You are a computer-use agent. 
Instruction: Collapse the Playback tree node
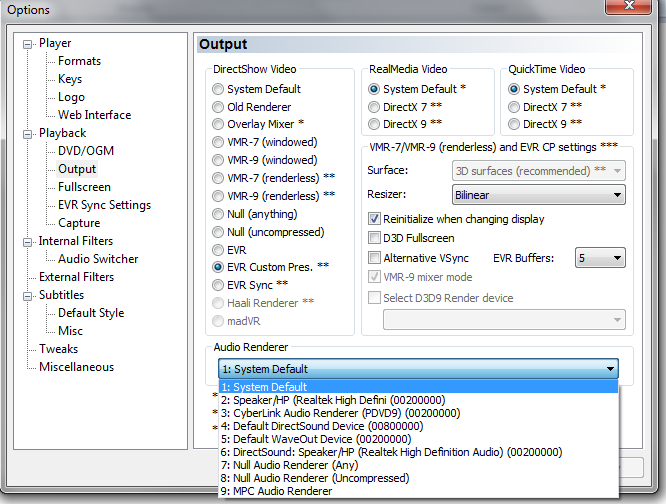point(28,134)
